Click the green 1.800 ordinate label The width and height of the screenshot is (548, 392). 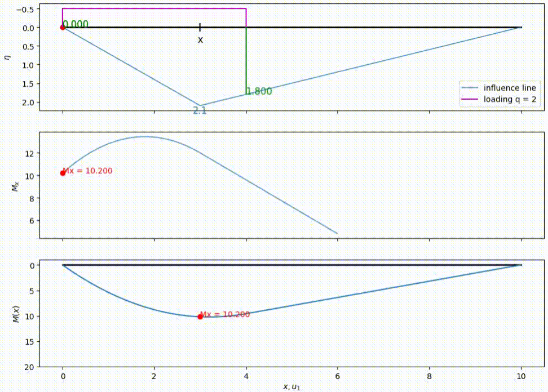pos(259,91)
